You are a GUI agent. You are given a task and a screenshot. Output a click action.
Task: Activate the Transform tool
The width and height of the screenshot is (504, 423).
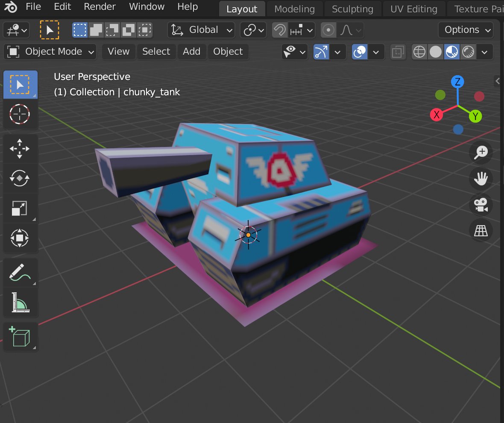pyautogui.click(x=20, y=238)
